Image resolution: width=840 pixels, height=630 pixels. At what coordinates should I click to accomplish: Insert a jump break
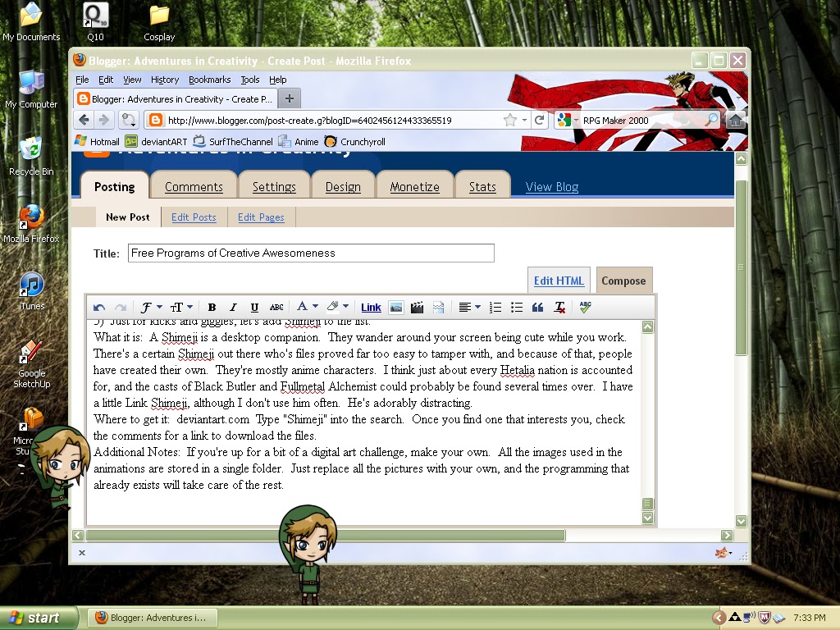[438, 308]
